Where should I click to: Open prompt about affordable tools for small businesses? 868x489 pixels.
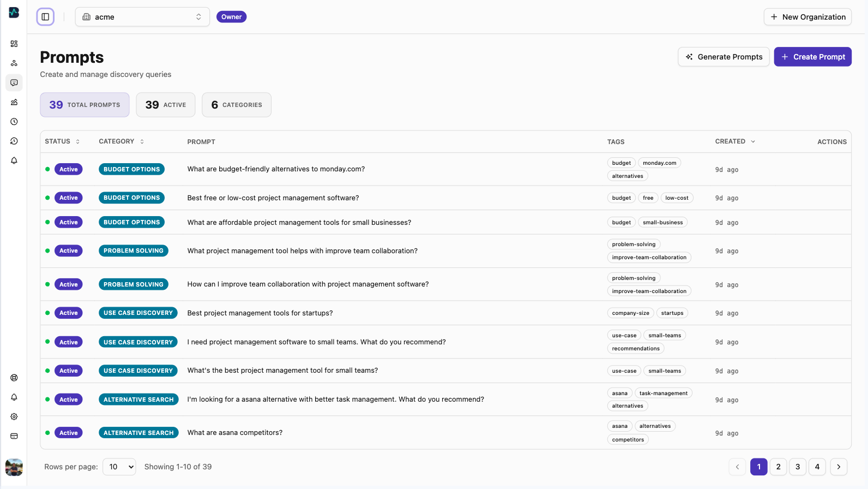[299, 222]
